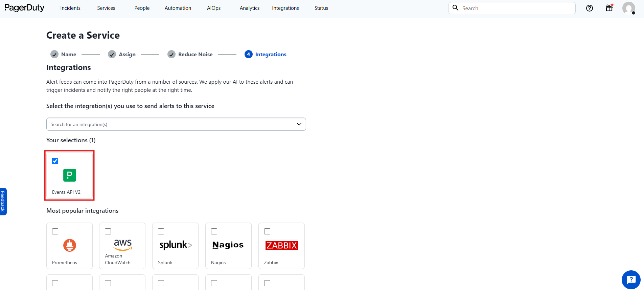Expand the integration search dropdown arrow
Viewport: 644px width, 290px height.
click(x=299, y=124)
